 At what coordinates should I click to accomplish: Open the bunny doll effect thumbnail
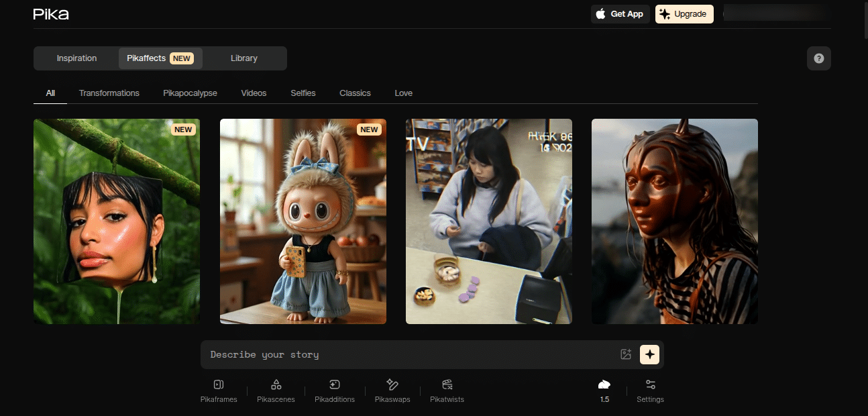pyautogui.click(x=303, y=221)
